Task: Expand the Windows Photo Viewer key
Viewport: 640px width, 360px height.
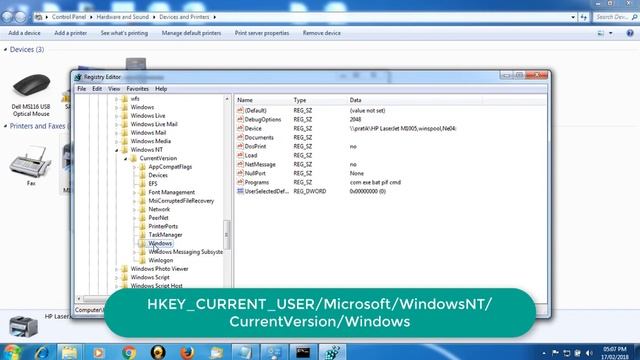Action: tap(117, 269)
